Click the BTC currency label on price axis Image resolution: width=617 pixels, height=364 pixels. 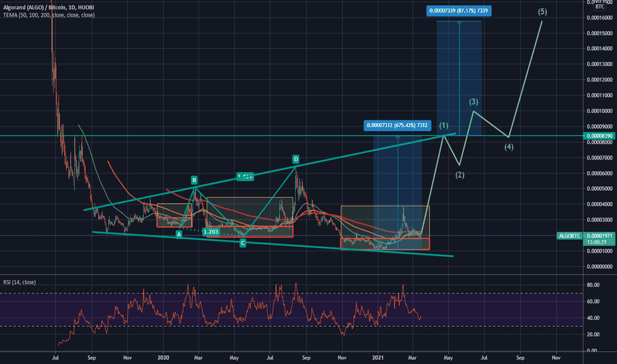point(599,7)
